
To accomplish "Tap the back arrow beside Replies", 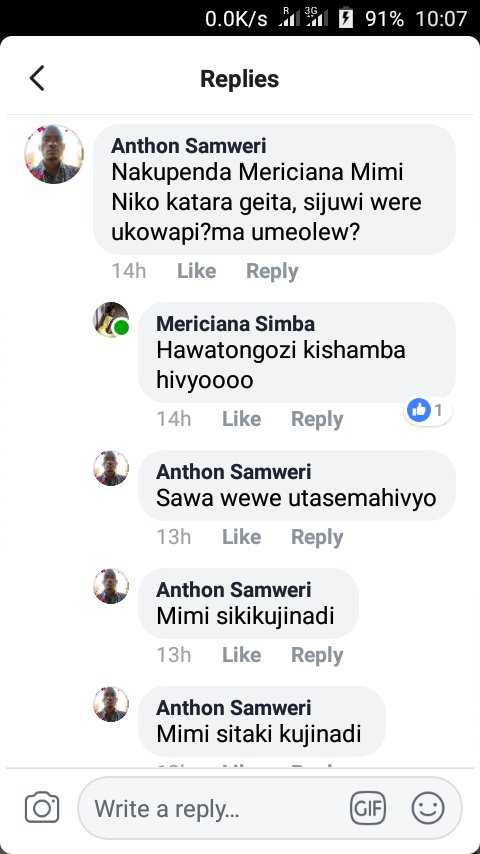I will pos(37,78).
